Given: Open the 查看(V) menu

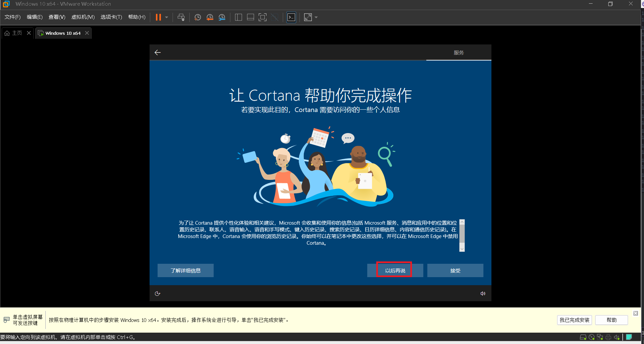Looking at the screenshot, I should click(x=57, y=17).
